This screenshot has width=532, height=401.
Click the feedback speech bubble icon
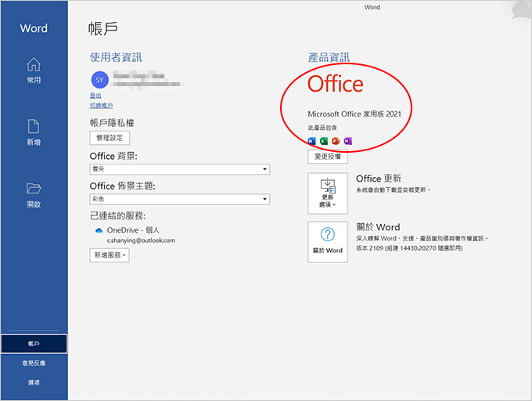click(x=522, y=9)
